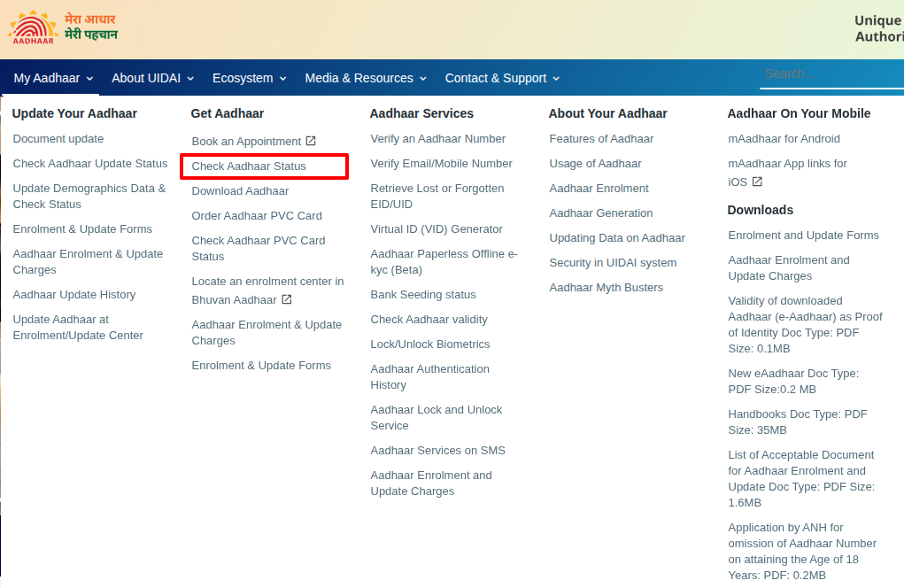Click the Update Your Aadhaar heading
The width and height of the screenshot is (904, 588).
pos(74,113)
